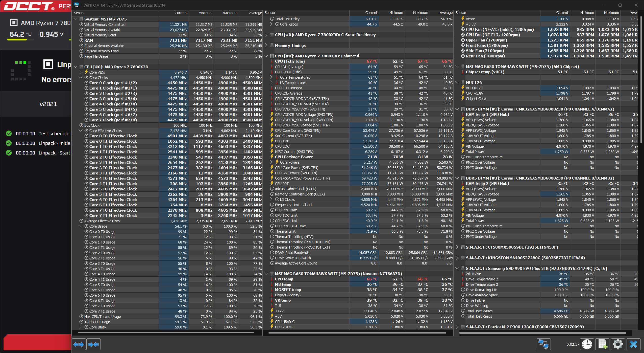Click the expand columns left-right arrows icon
Screen dimensions: 644x353
pos(79,344)
